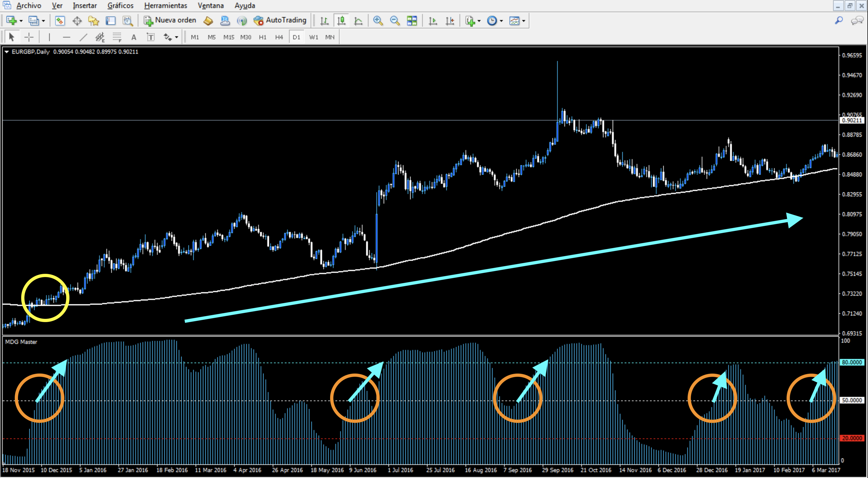Viewport: 868px width, 478px height.
Task: Click the zoom out magnifier icon
Action: [x=394, y=21]
